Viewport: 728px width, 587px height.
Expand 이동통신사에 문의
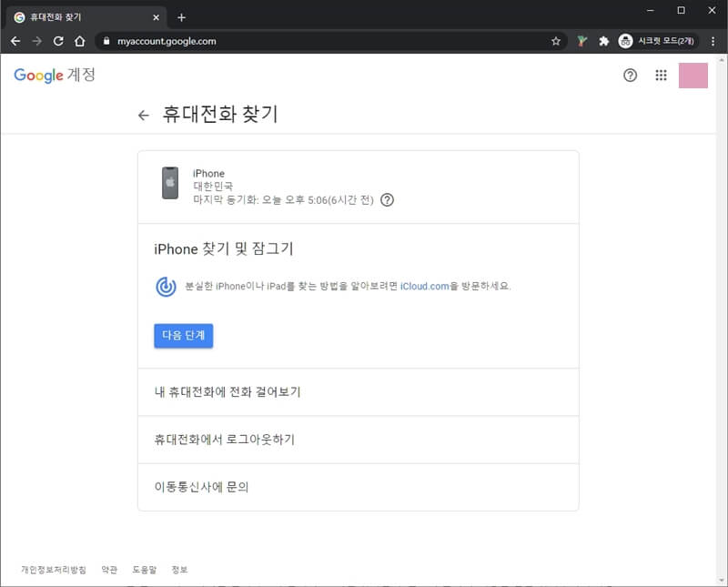point(359,487)
